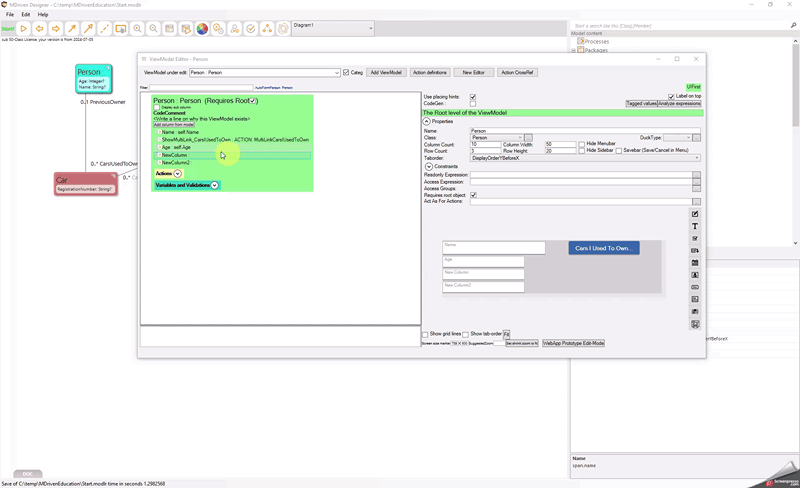Click the Start play arrow toolbar icon
800x488 pixels.
click(24, 29)
